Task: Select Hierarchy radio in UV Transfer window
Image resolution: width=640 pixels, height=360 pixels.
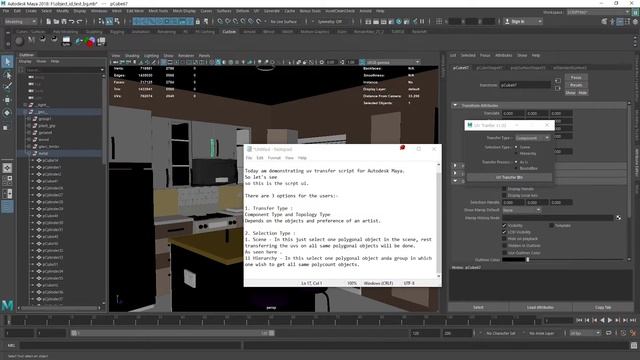Action: click(x=516, y=153)
